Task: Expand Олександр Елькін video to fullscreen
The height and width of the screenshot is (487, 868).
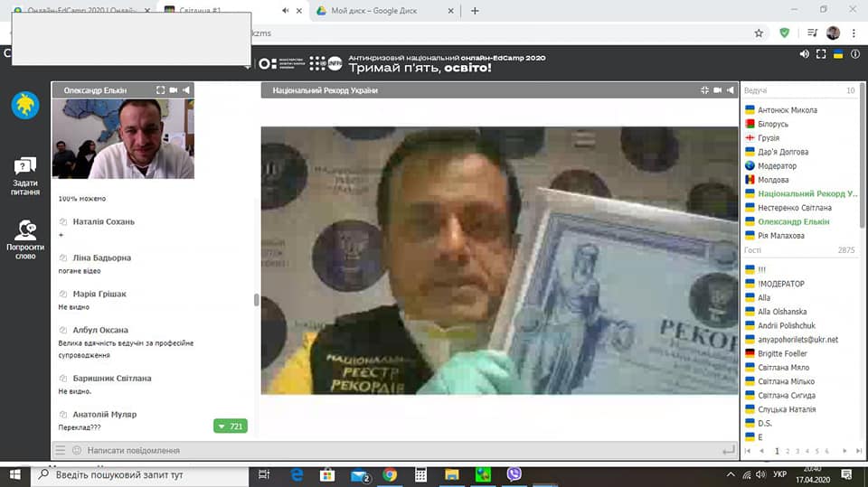Action: click(160, 90)
